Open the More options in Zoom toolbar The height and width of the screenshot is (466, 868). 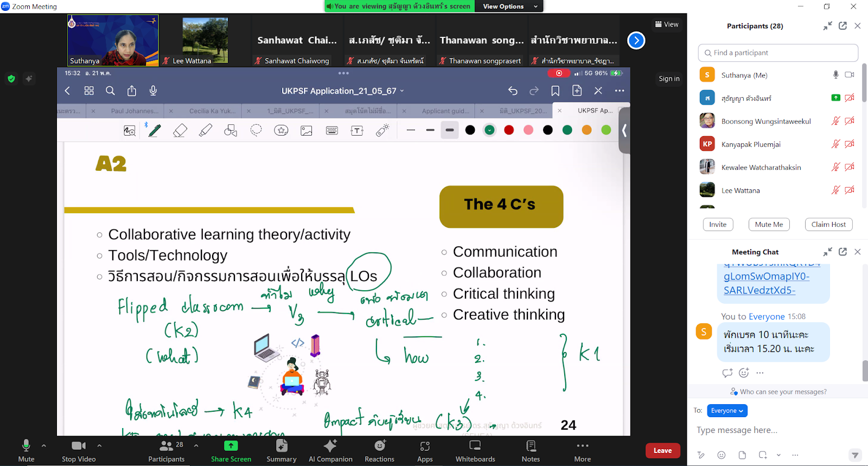click(583, 451)
